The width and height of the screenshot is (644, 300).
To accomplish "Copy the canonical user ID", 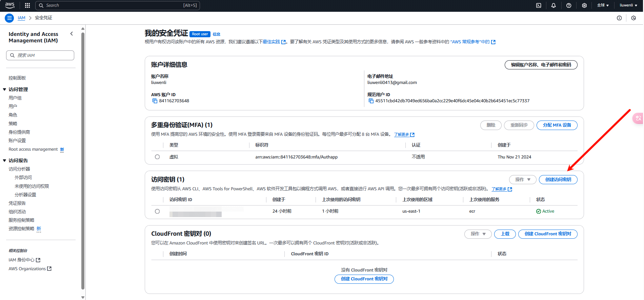I will point(371,101).
